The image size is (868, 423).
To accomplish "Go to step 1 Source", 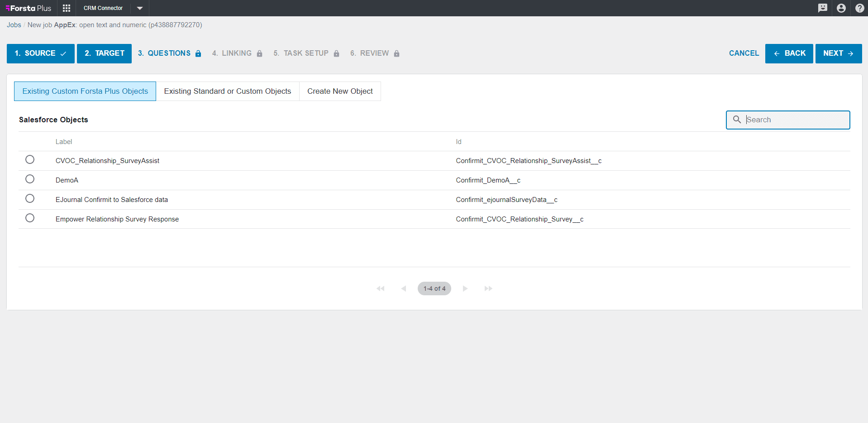I will coord(41,53).
